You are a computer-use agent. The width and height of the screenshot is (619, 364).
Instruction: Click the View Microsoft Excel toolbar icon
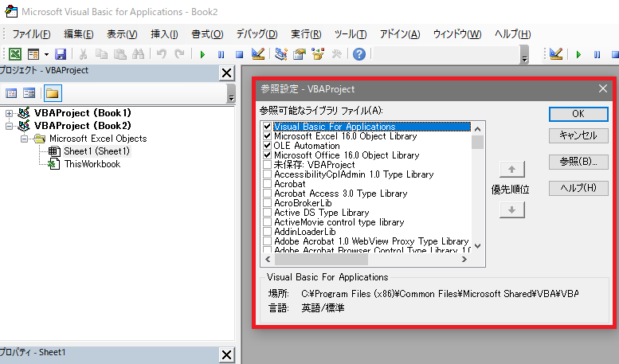coord(15,54)
